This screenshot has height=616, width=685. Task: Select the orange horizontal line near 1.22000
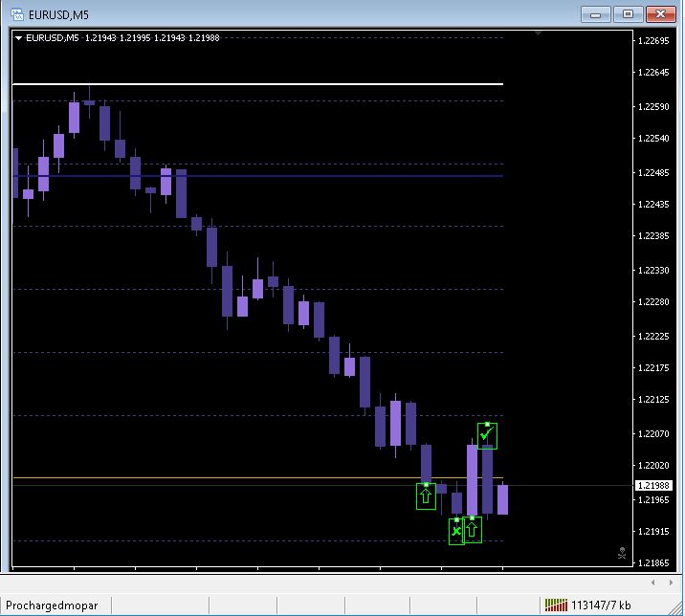pos(257,478)
